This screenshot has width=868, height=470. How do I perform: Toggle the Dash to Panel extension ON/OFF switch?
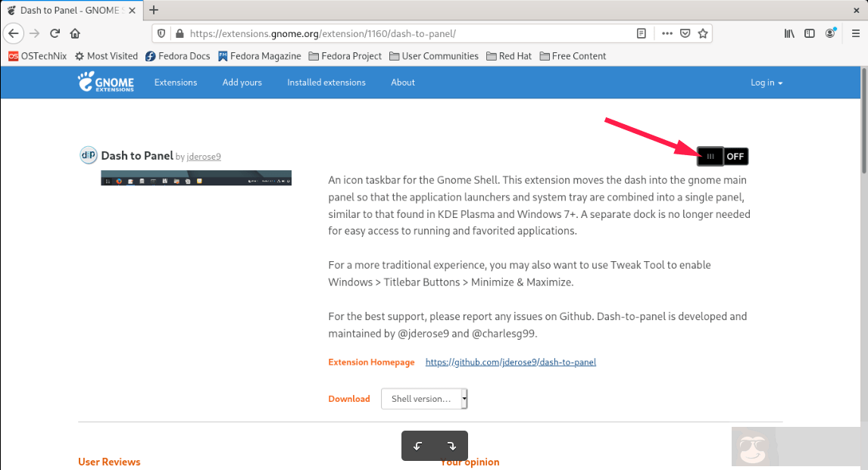(x=723, y=157)
